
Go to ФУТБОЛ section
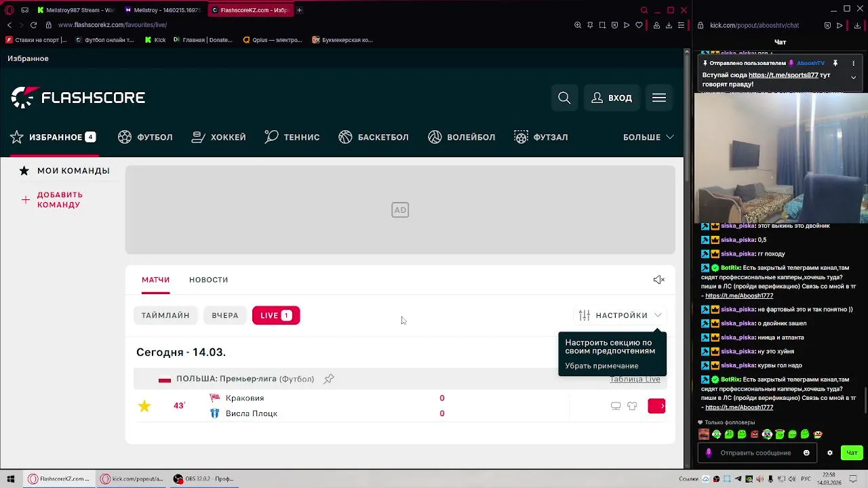[x=145, y=137]
